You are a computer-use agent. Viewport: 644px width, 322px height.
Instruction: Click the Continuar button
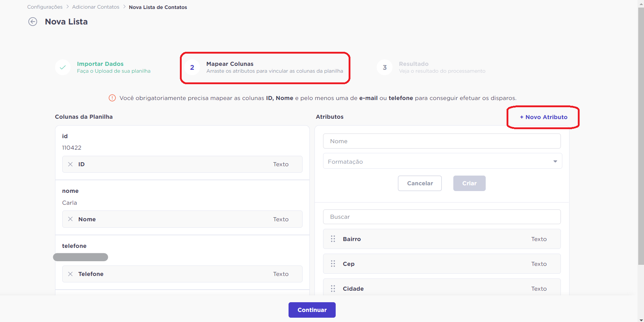(x=312, y=310)
